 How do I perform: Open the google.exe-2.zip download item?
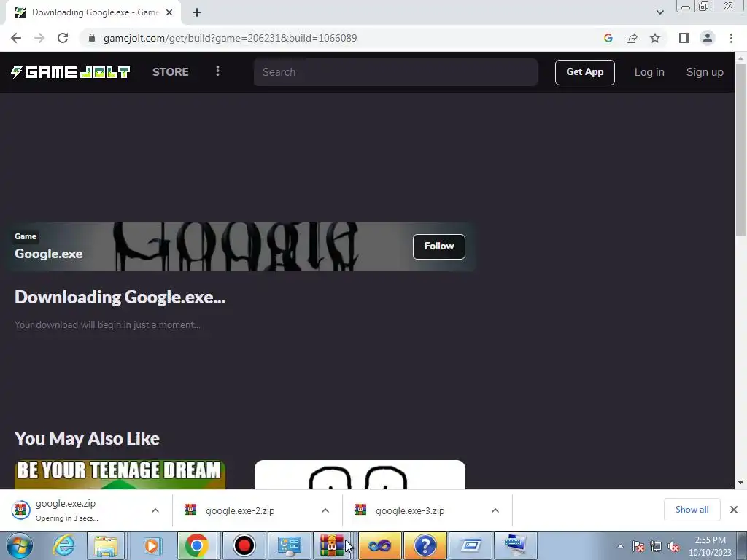230,510
